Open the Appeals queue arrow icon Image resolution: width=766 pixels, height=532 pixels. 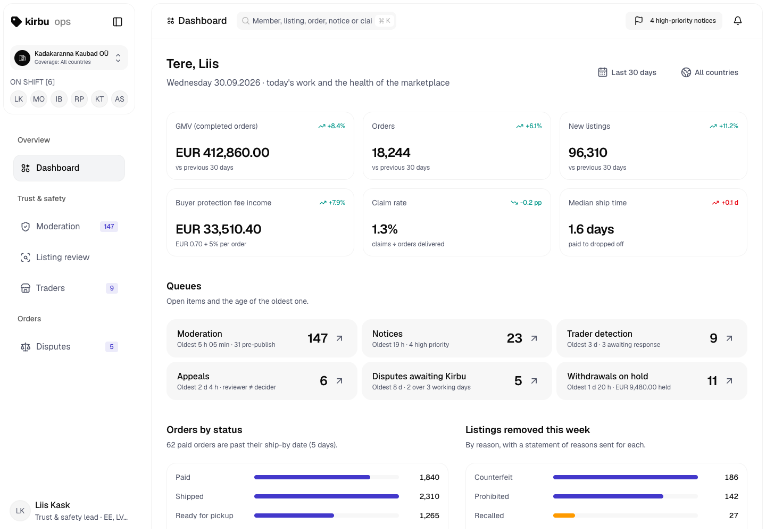339,381
